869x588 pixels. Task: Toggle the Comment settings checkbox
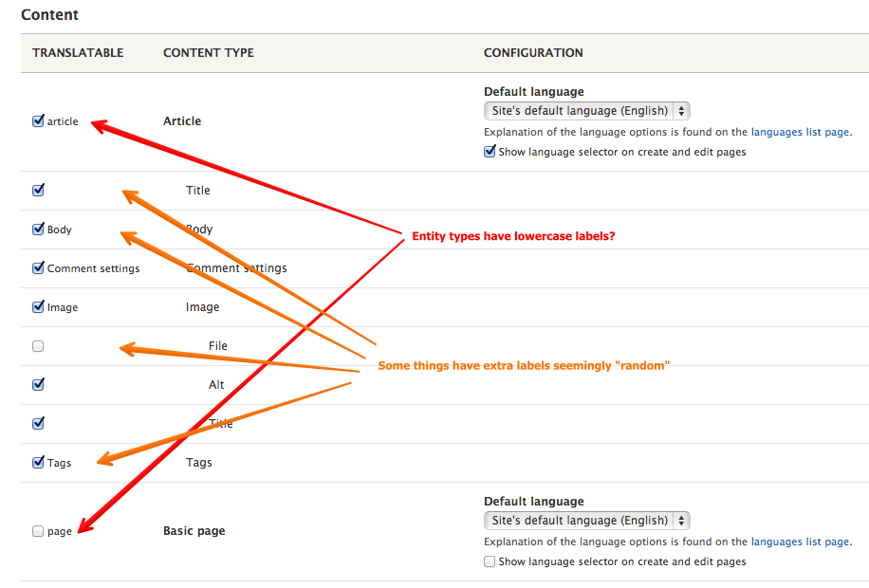[38, 267]
